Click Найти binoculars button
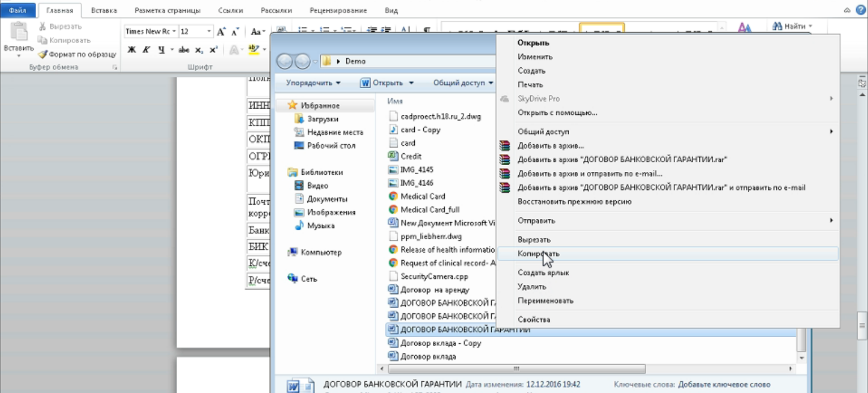Image resolution: width=868 pixels, height=393 pixels. pos(791,26)
